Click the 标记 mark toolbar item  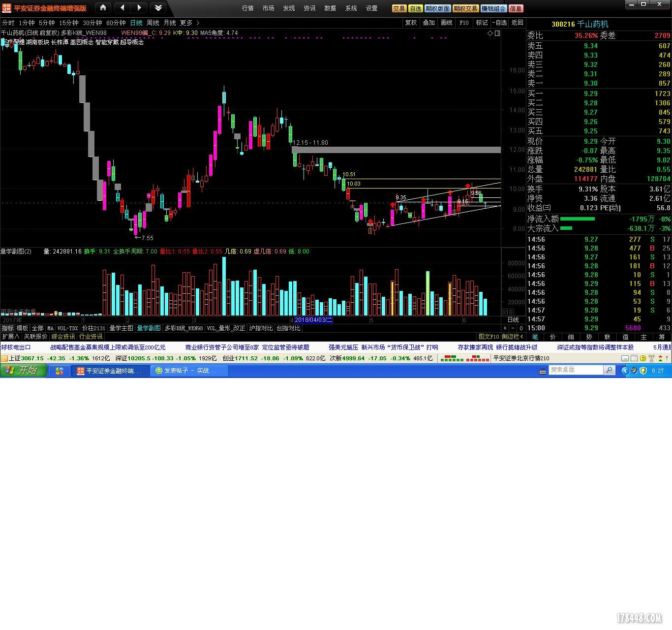point(482,23)
